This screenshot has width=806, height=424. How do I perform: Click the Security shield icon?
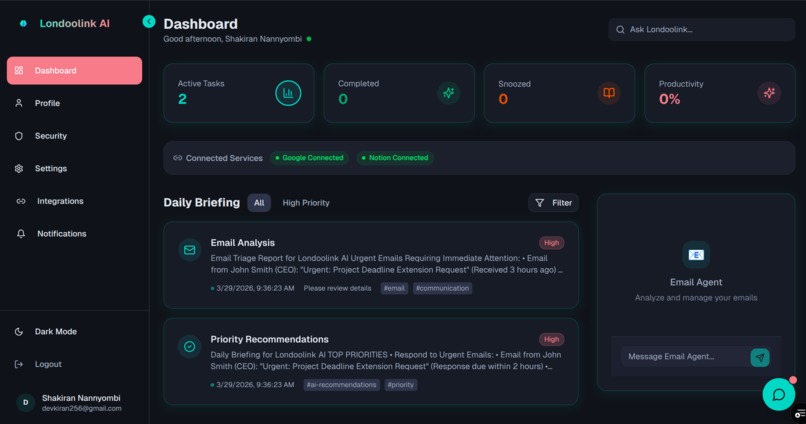19,136
